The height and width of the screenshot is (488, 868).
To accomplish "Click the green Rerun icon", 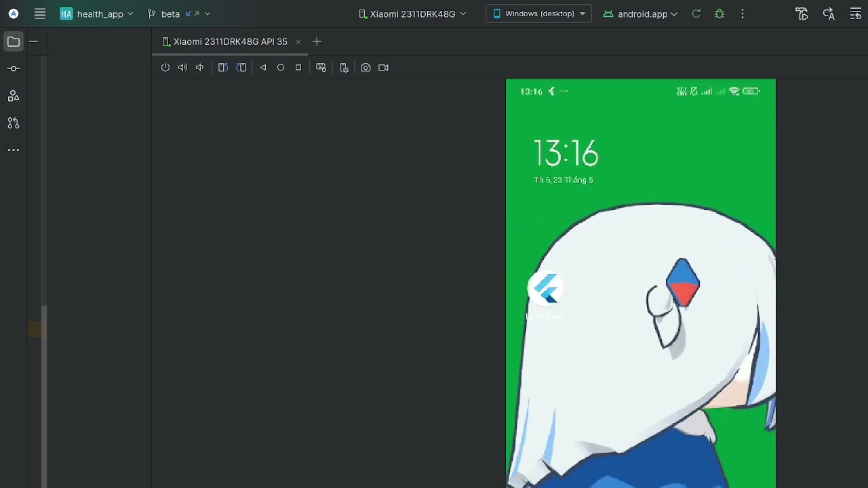I will [696, 14].
